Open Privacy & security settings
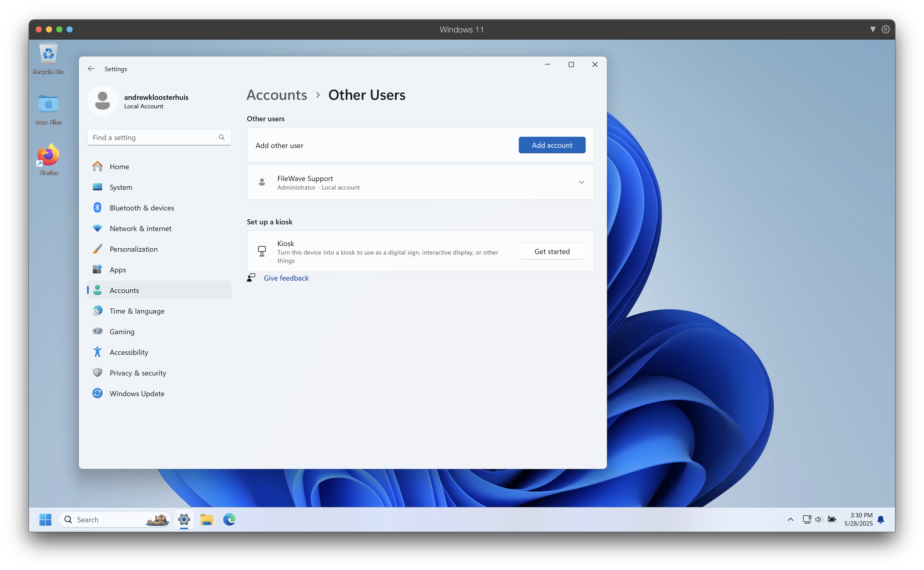924x570 pixels. click(159, 373)
